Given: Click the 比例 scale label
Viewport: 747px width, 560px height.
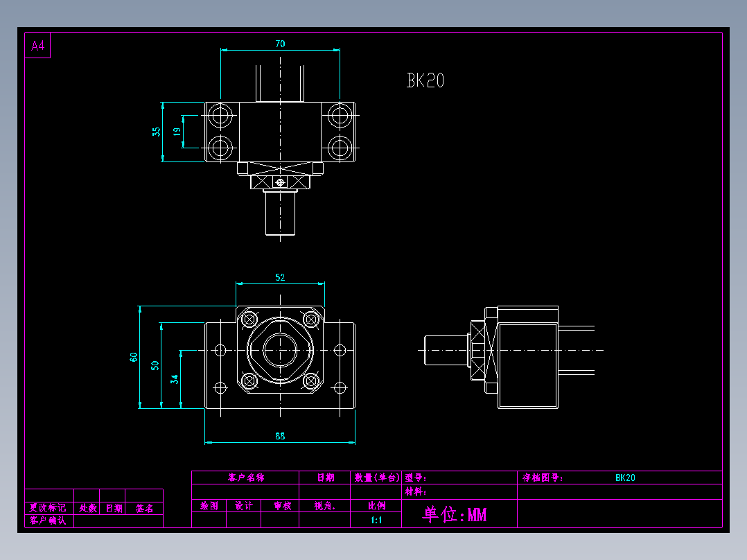Looking at the screenshot, I should coord(376,506).
